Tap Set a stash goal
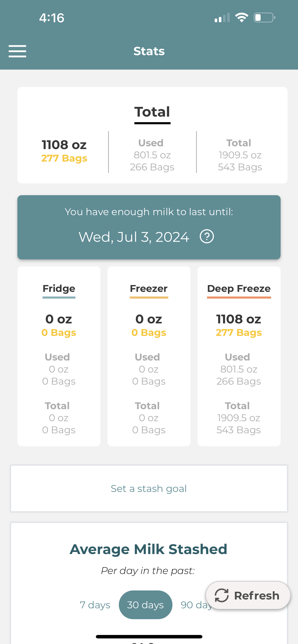The image size is (298, 644). click(149, 488)
